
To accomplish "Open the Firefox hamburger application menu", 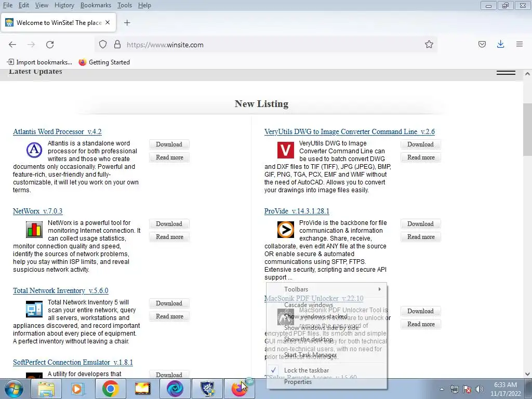I will pos(520,44).
